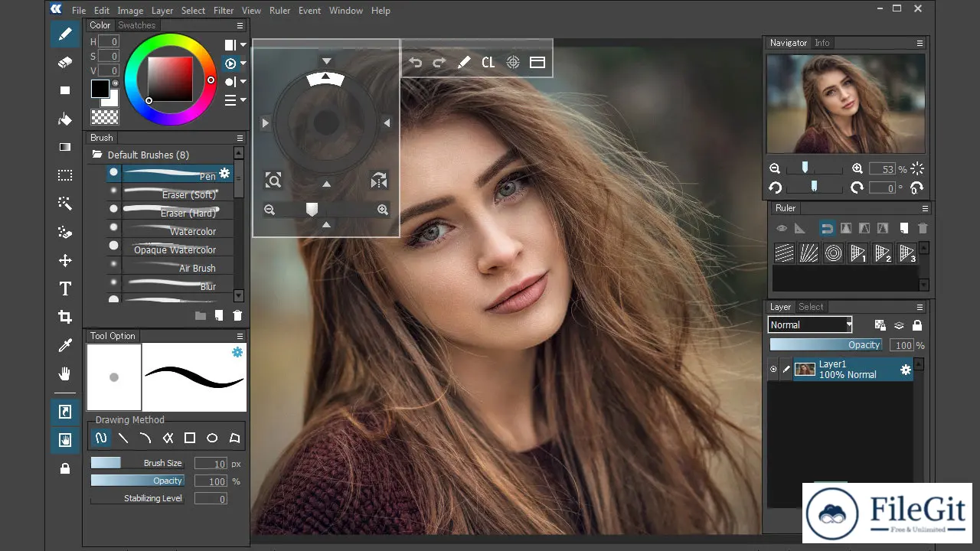980x551 pixels.
Task: Toggle the magnet snap-off icon in Ruler panel
Action: click(827, 228)
